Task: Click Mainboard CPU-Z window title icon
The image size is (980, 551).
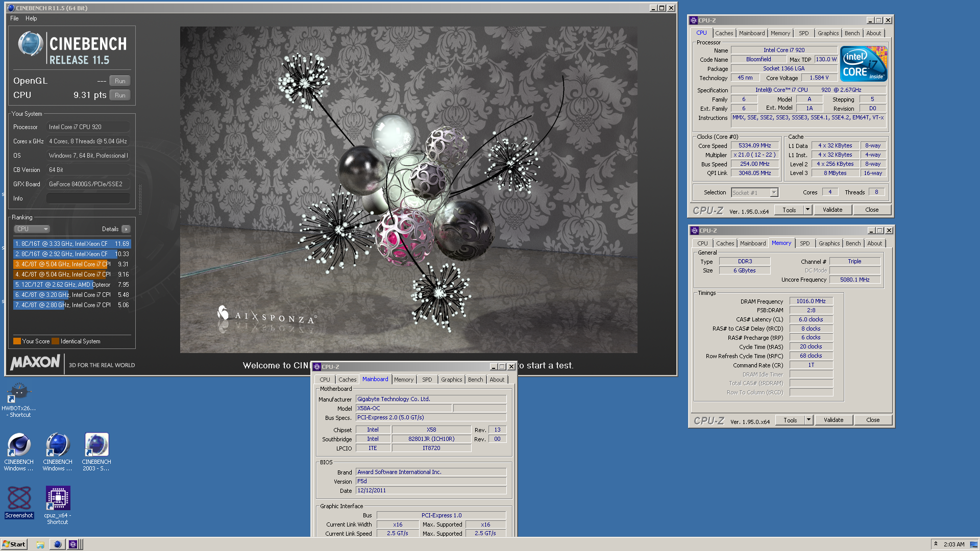Action: point(317,367)
